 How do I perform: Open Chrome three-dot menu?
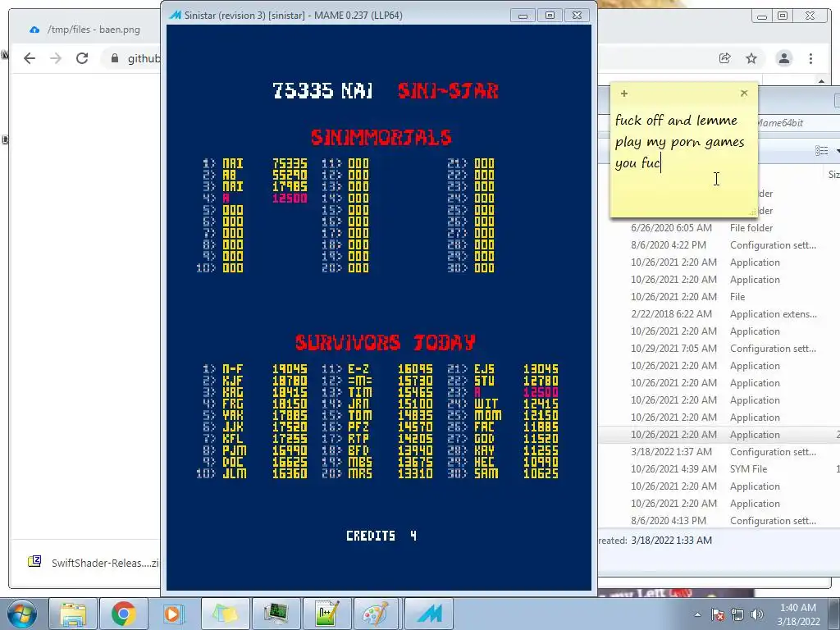(x=811, y=58)
